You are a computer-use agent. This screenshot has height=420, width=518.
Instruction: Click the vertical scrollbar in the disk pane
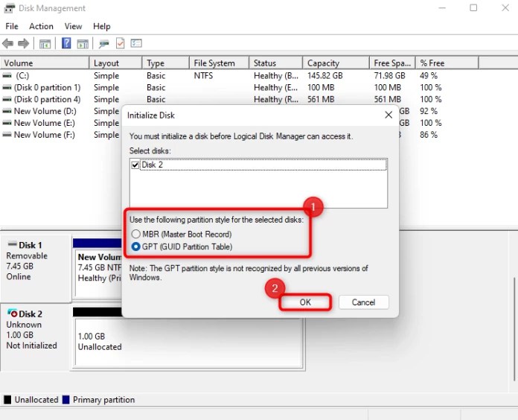(514, 329)
